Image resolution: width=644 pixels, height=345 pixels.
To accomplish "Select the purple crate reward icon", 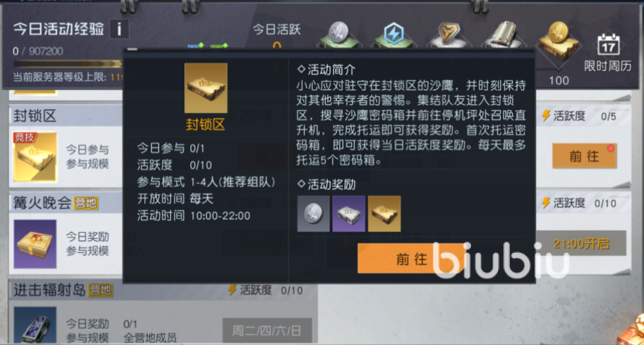I will click(x=349, y=214).
